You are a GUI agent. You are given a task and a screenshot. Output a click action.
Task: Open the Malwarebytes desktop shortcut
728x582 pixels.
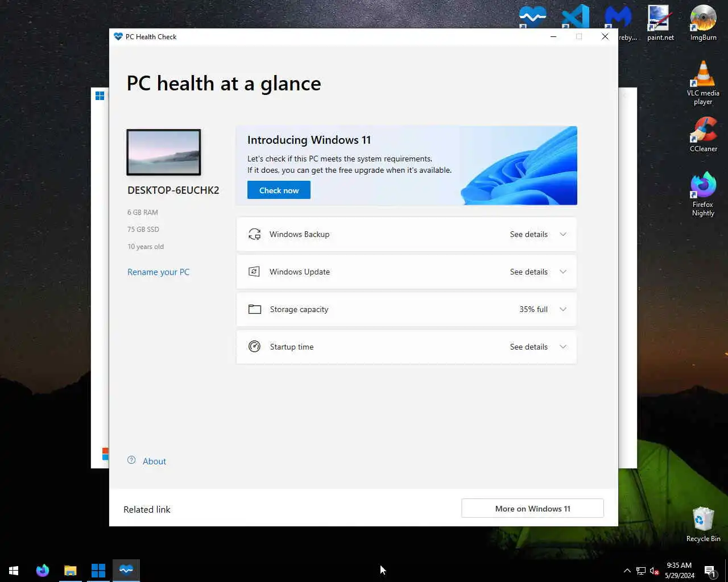pyautogui.click(x=618, y=17)
